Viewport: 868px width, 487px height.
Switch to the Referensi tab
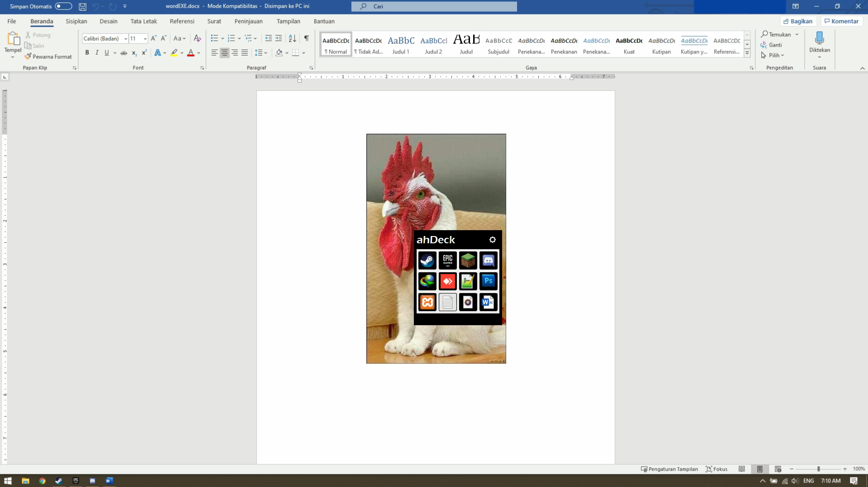pos(182,21)
